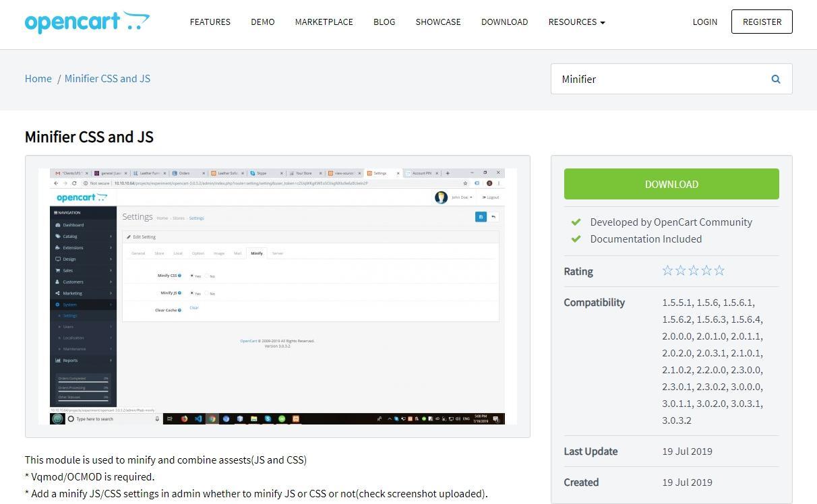The image size is (817, 504).
Task: Open the FEATURES page
Action: pyautogui.click(x=210, y=22)
